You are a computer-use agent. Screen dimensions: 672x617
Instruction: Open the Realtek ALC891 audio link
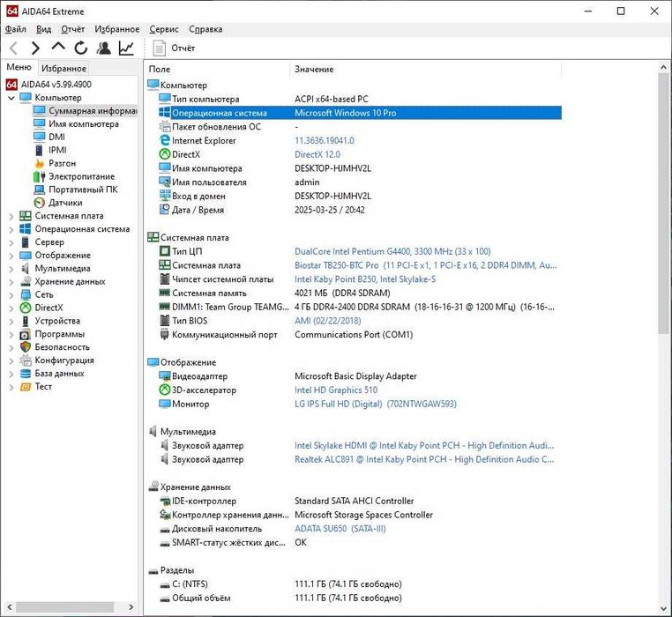424,459
